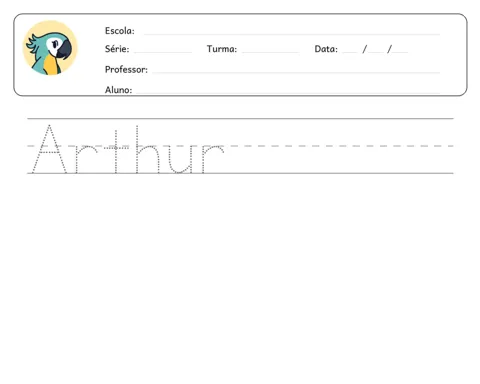The height and width of the screenshot is (384, 480).
Task: Click the Escola label text
Action: [120, 31]
